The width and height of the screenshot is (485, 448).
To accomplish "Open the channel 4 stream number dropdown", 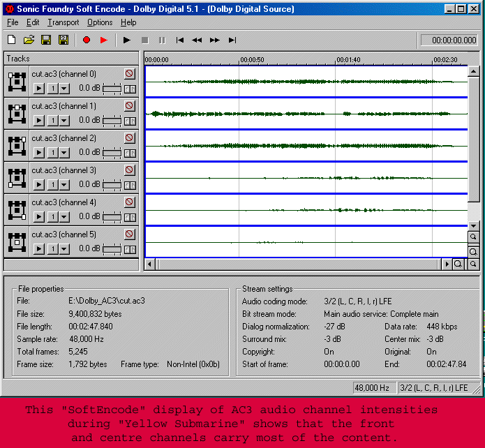I will pos(64,217).
